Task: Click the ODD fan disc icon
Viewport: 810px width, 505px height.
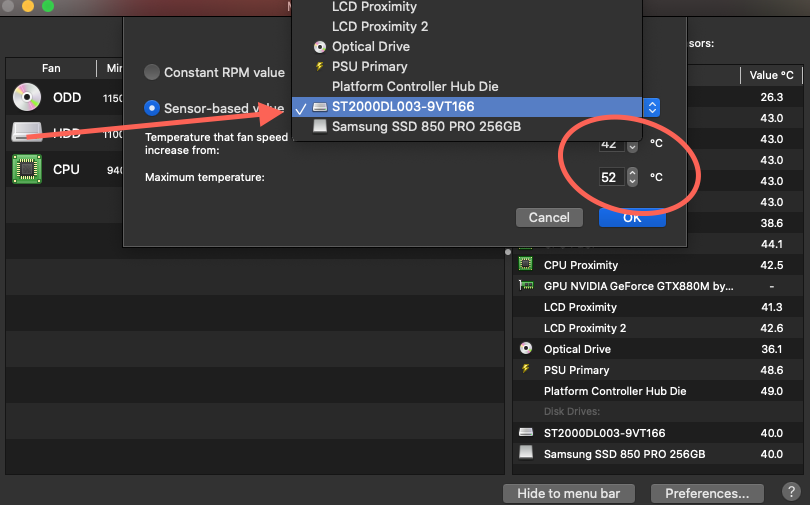Action: (27, 97)
